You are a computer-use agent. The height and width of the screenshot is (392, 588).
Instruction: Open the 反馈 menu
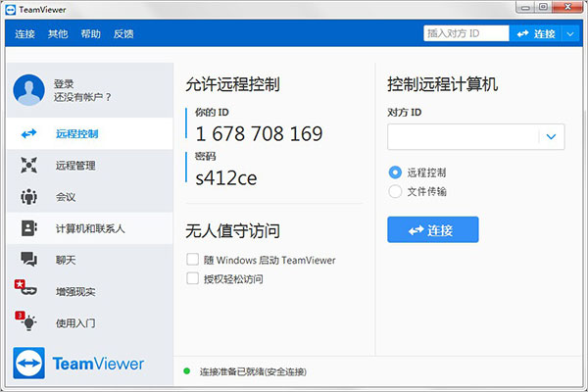pos(123,33)
